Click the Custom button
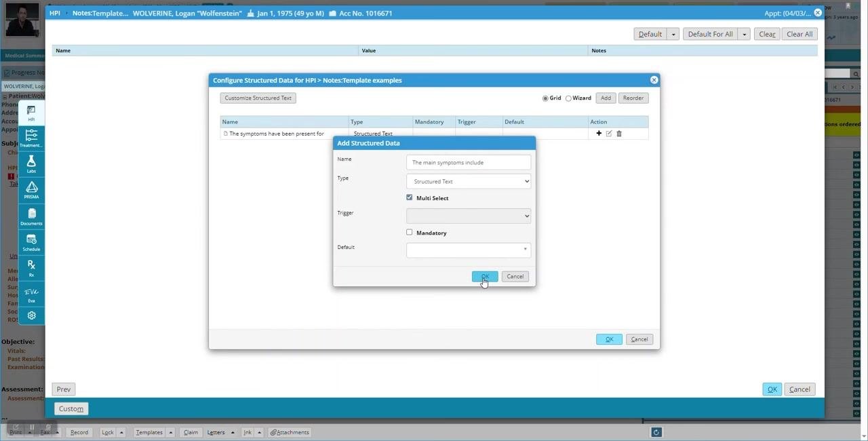This screenshot has height=441, width=868. [x=71, y=408]
